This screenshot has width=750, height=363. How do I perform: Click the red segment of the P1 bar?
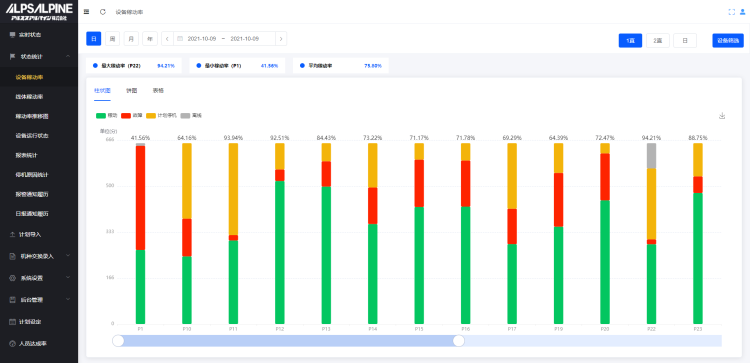140,198
